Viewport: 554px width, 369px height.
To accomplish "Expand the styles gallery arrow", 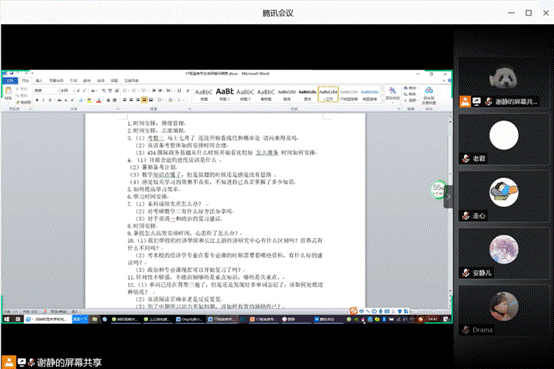I will [x=382, y=100].
